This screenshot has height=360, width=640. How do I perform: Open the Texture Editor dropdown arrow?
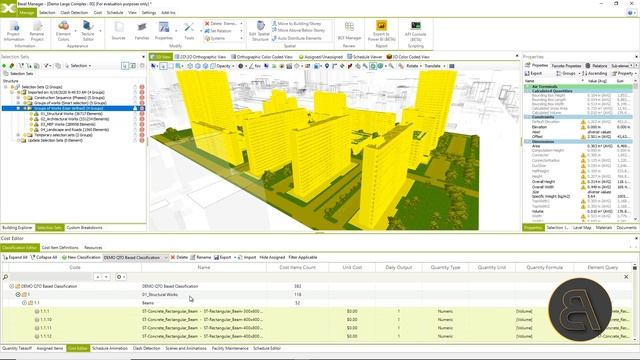pyautogui.click(x=100, y=31)
